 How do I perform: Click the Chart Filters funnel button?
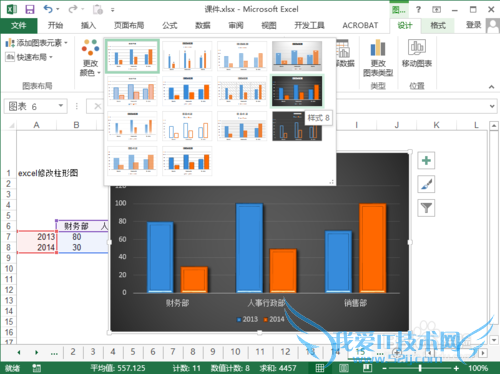click(426, 208)
